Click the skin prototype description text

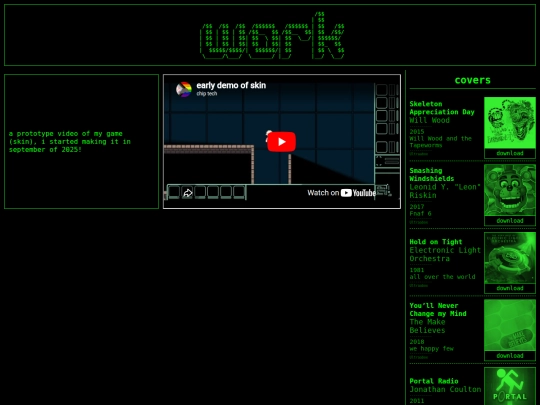(x=70, y=142)
